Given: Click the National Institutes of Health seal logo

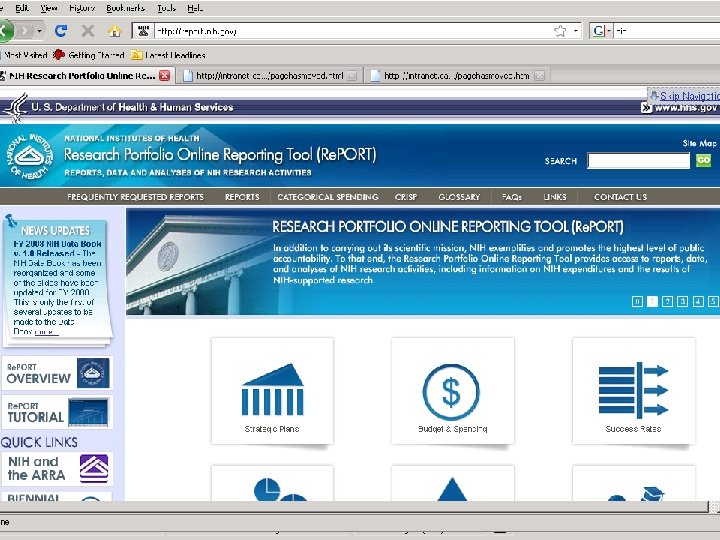Looking at the screenshot, I should click(x=29, y=157).
